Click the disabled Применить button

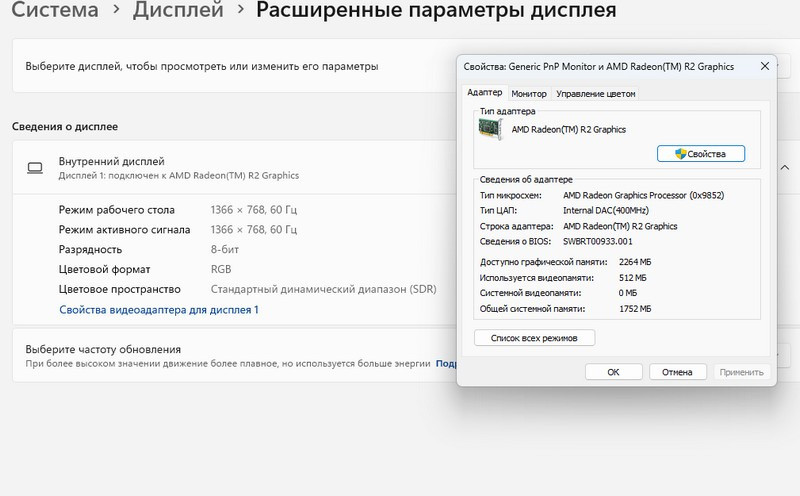coord(741,372)
